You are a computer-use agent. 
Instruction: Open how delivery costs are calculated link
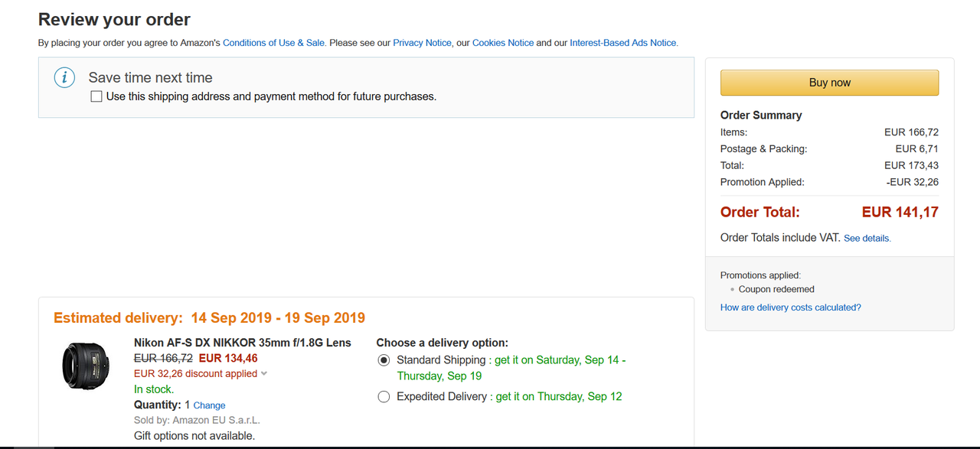(x=790, y=307)
